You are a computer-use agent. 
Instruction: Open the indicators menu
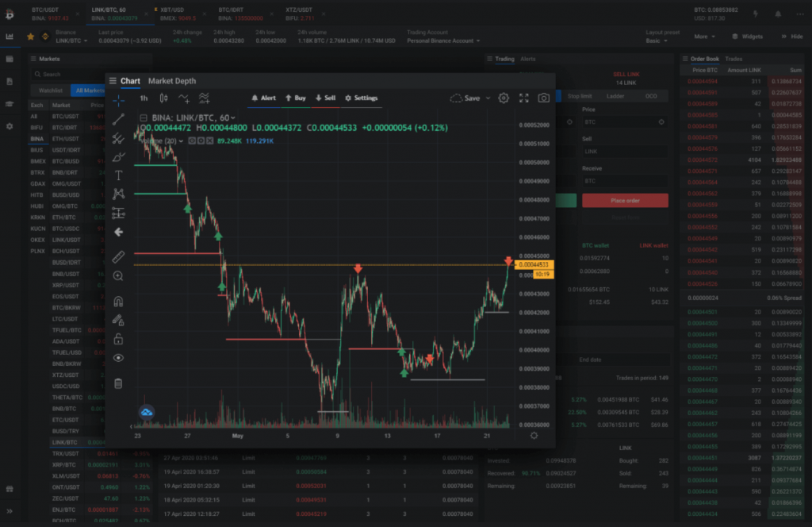tap(204, 98)
